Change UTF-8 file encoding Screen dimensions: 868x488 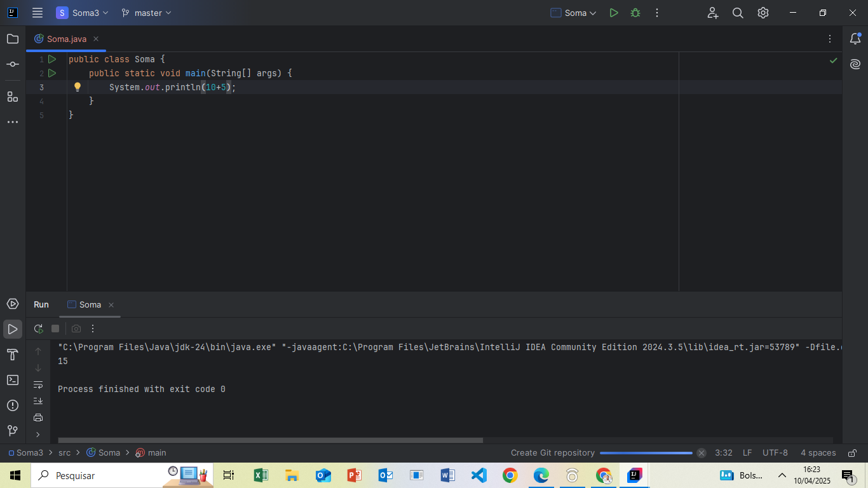click(775, 453)
